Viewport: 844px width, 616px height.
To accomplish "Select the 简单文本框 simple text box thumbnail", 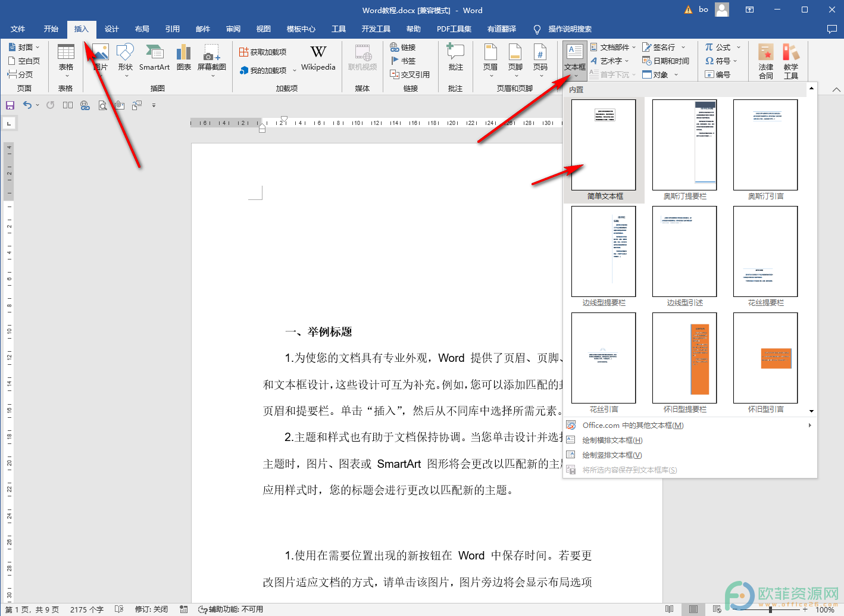I will point(604,149).
